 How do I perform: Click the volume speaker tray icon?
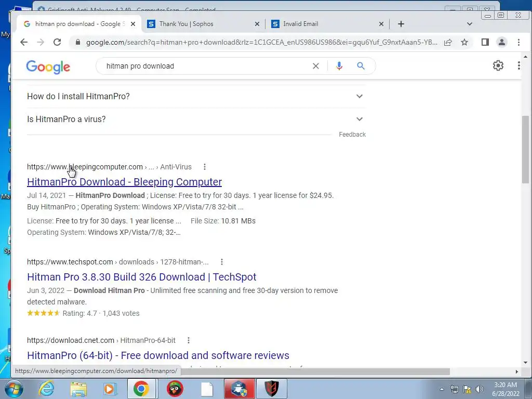point(479,389)
